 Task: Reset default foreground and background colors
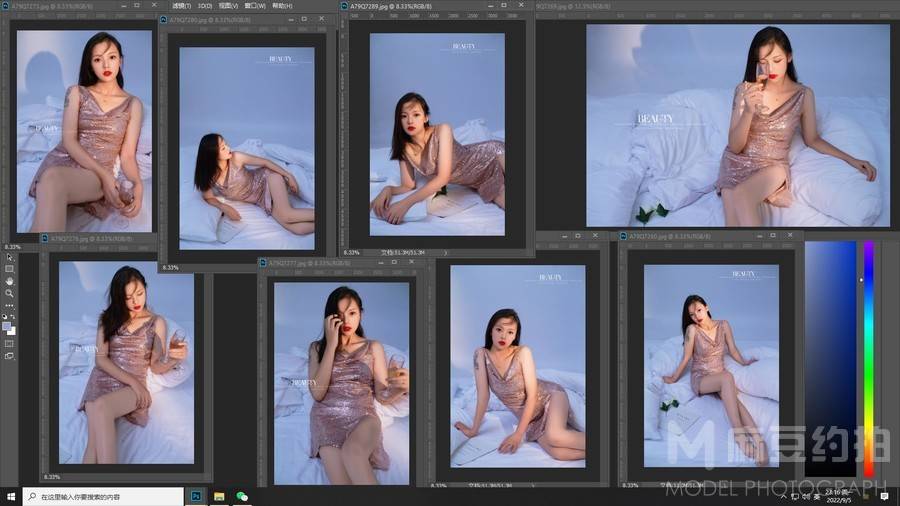click(x=5, y=316)
